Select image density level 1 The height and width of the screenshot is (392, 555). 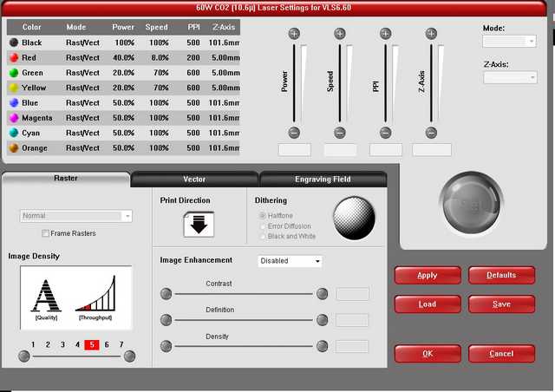33,344
